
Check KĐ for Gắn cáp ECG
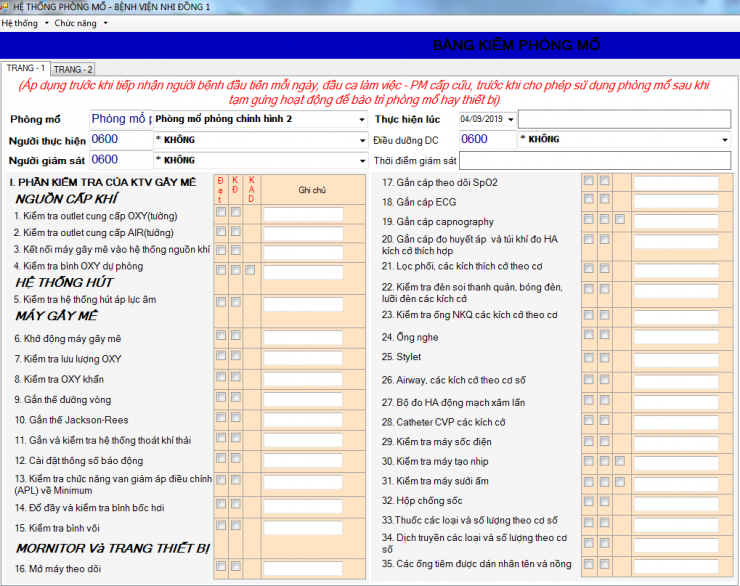point(604,200)
